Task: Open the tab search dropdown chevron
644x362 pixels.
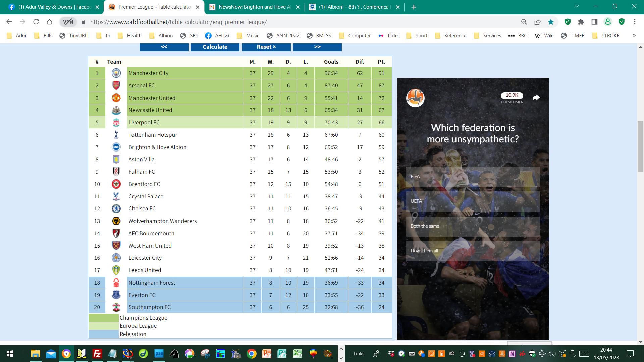Action: (x=577, y=6)
